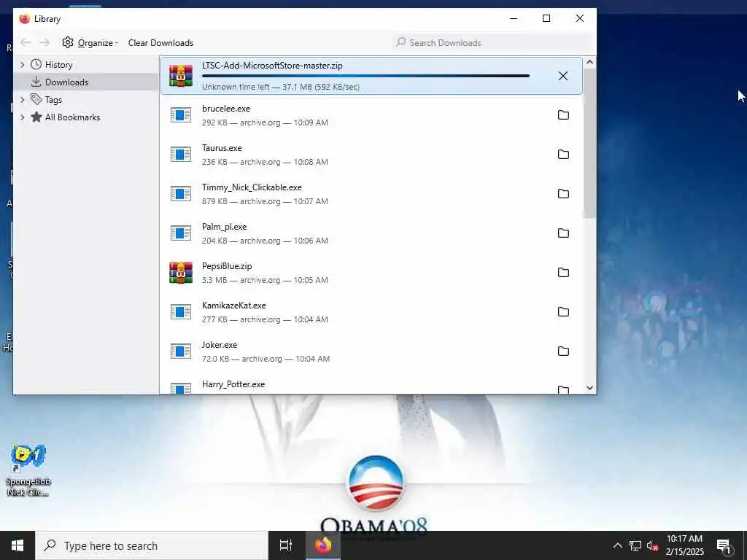The height and width of the screenshot is (560, 747).
Task: Maximize the Library window
Action: point(546,18)
